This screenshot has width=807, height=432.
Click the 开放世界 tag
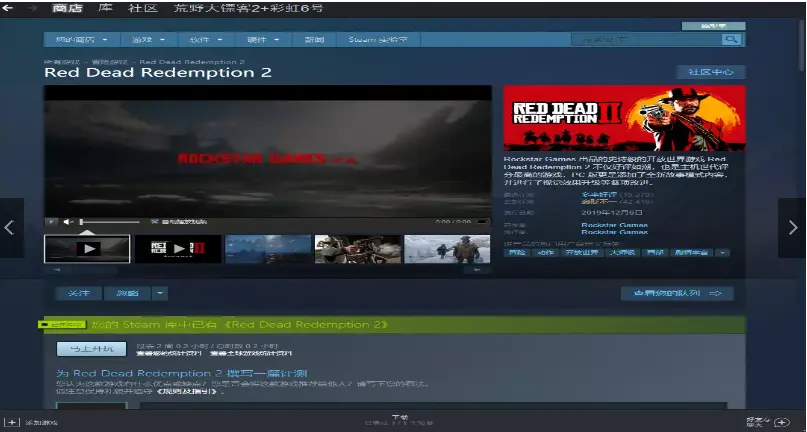click(x=582, y=253)
